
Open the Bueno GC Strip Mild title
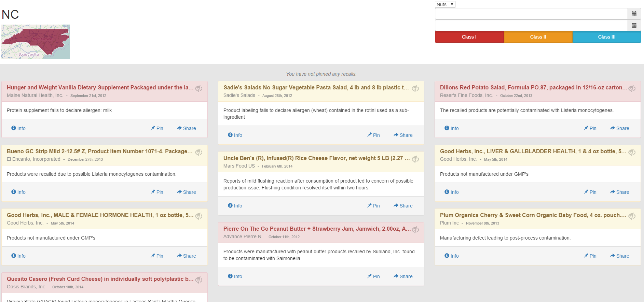point(100,152)
